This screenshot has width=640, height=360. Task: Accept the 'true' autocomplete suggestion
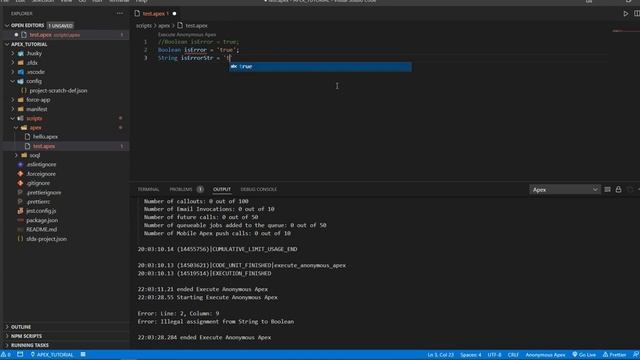coord(320,67)
